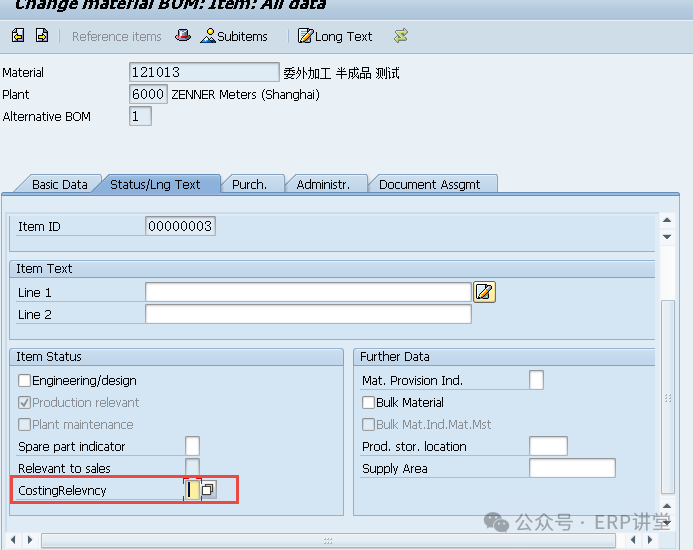Click the Spare part indicator field

coord(192,446)
